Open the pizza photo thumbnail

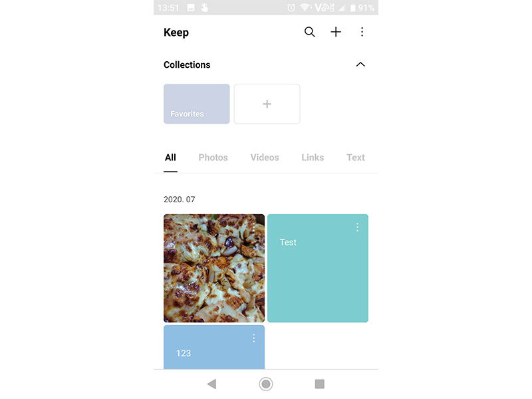(x=214, y=268)
